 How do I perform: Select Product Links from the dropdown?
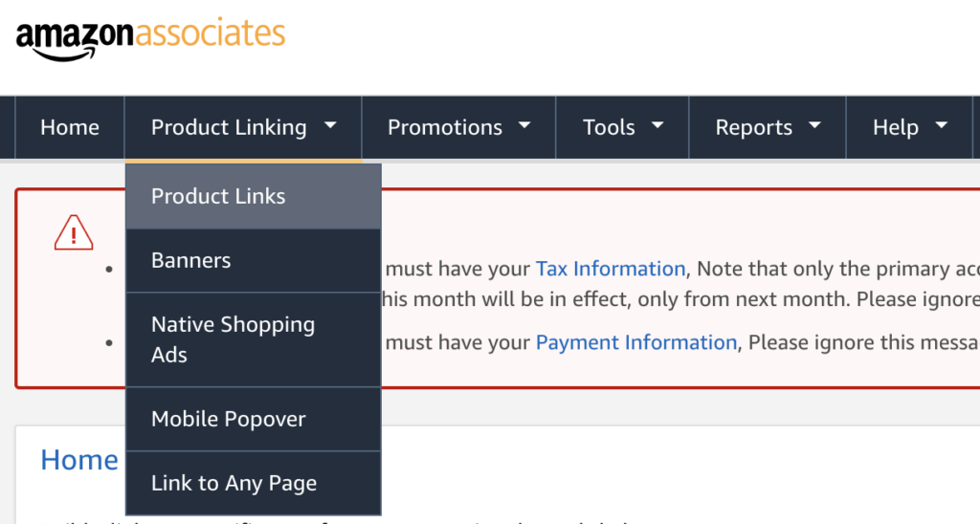[253, 196]
